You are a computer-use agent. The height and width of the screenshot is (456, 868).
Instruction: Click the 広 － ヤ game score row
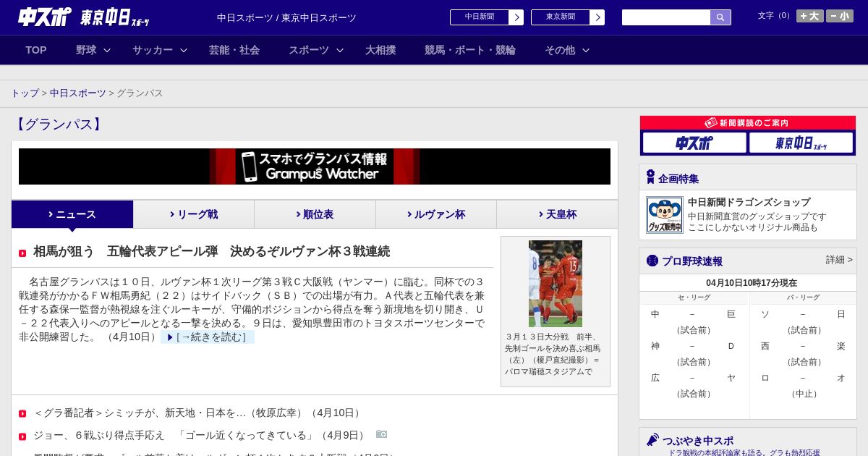click(693, 378)
